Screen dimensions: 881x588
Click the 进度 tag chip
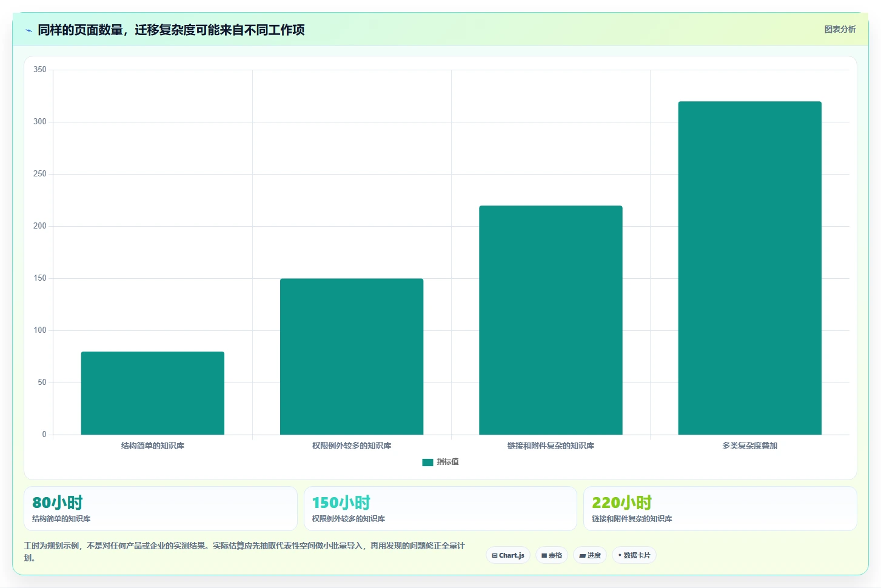590,555
